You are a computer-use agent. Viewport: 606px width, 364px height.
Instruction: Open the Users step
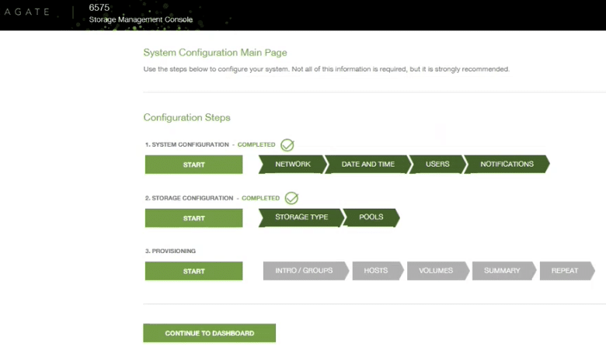pyautogui.click(x=437, y=165)
